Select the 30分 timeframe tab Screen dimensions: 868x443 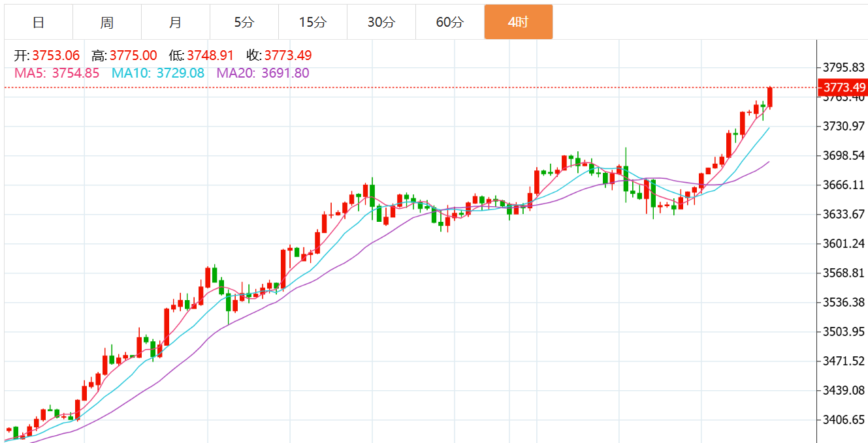381,22
